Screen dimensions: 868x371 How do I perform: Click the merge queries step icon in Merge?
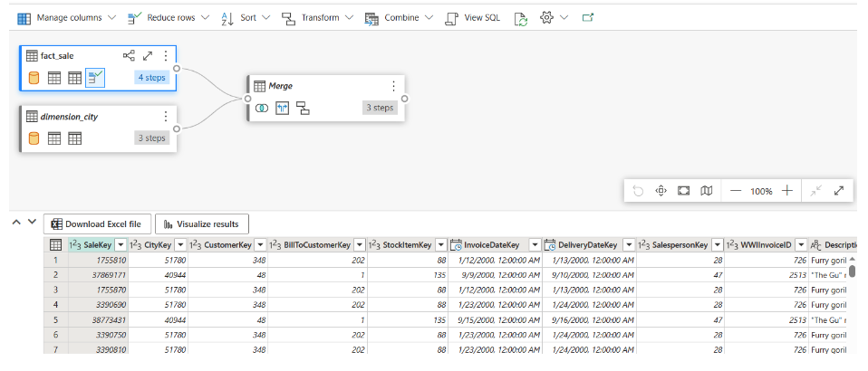click(x=261, y=108)
